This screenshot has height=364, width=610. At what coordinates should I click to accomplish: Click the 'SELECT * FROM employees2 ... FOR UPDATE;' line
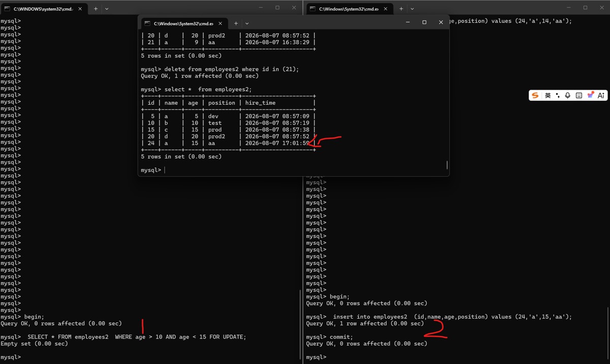[137, 337]
